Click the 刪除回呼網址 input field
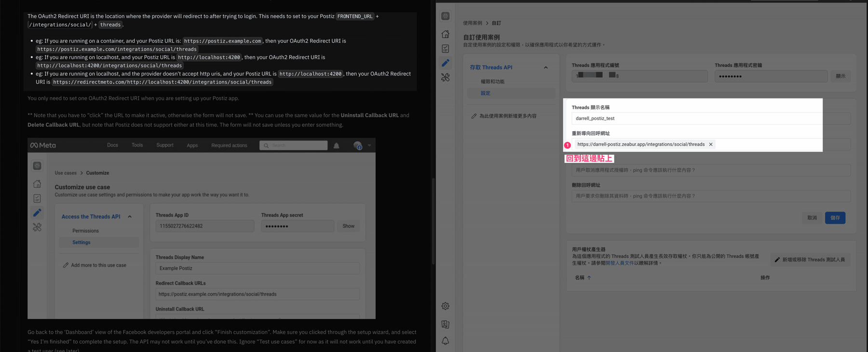Image resolution: width=868 pixels, height=352 pixels. [711, 196]
